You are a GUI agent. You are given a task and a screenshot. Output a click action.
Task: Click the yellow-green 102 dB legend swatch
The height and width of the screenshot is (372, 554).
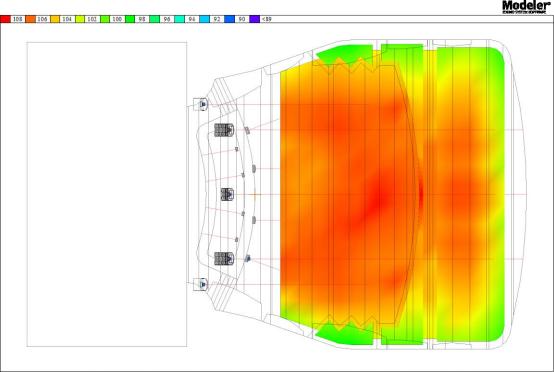[x=80, y=19]
